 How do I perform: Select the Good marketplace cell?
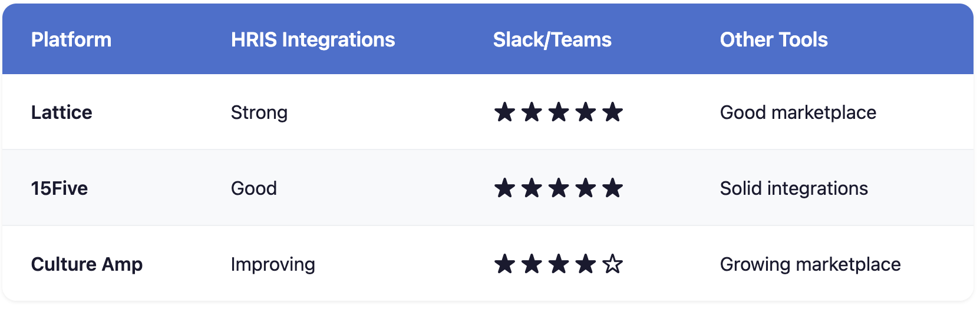pyautogui.click(x=798, y=112)
